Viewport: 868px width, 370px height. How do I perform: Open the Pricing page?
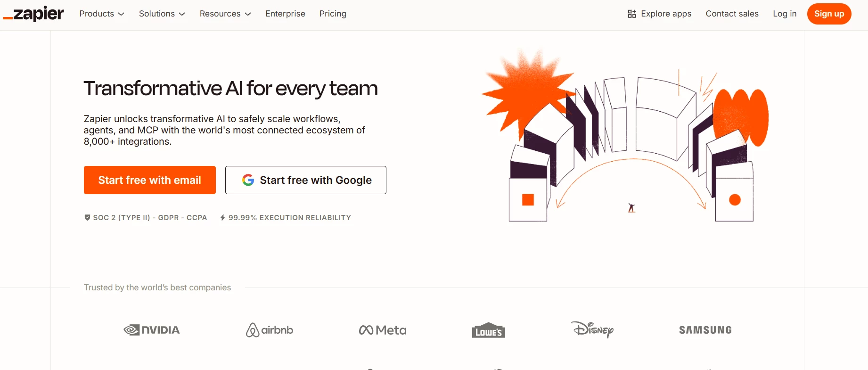point(333,14)
